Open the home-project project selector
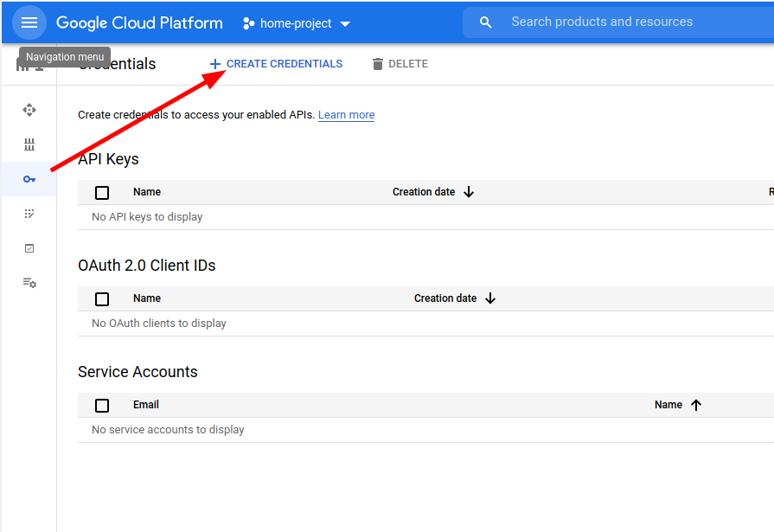Image resolution: width=774 pixels, height=532 pixels. pyautogui.click(x=297, y=23)
